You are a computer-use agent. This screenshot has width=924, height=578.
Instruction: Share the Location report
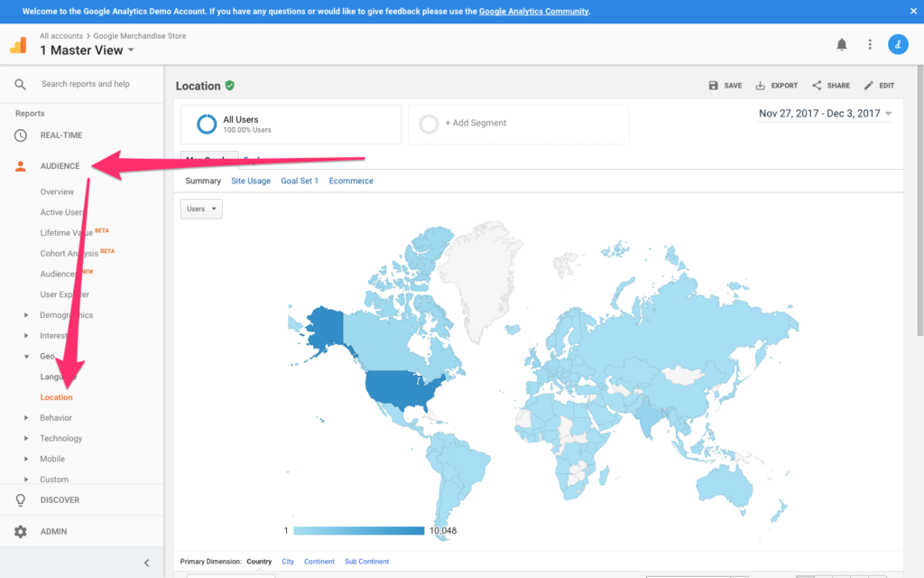[x=830, y=86]
